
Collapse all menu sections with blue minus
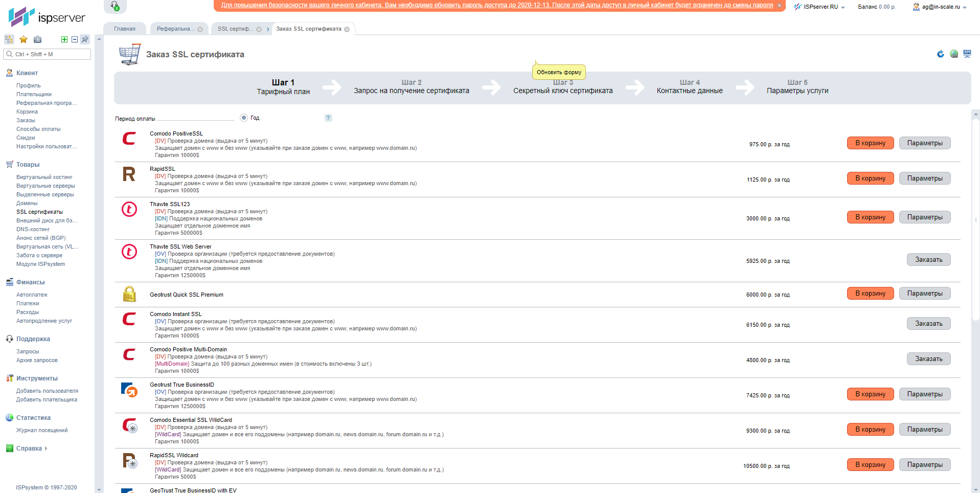(75, 39)
